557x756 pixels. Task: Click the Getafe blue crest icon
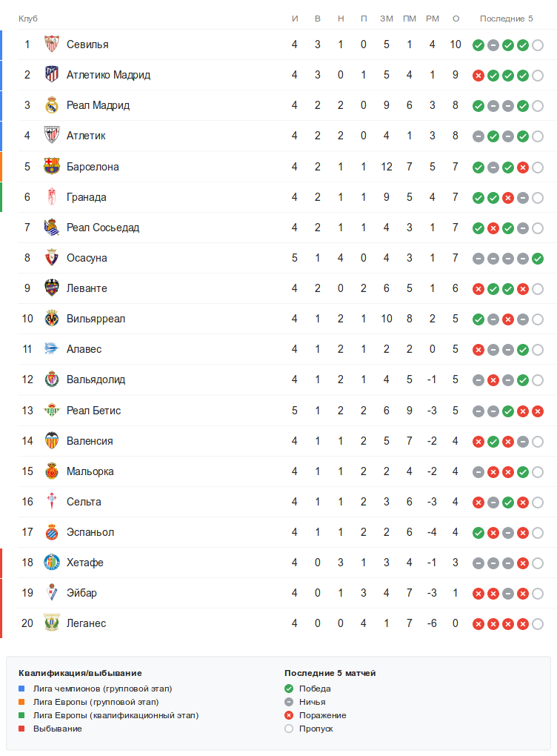[51, 562]
